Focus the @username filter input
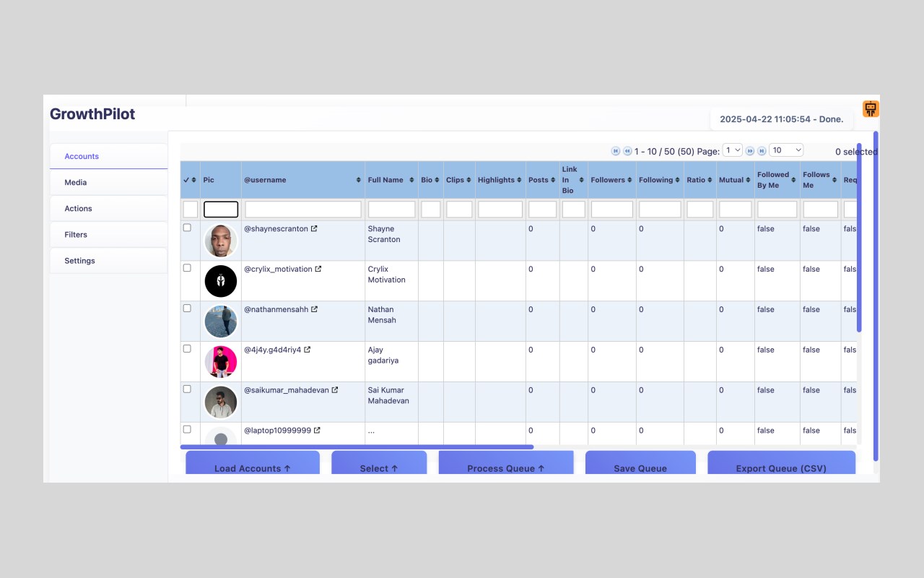This screenshot has height=578, width=924. point(303,210)
